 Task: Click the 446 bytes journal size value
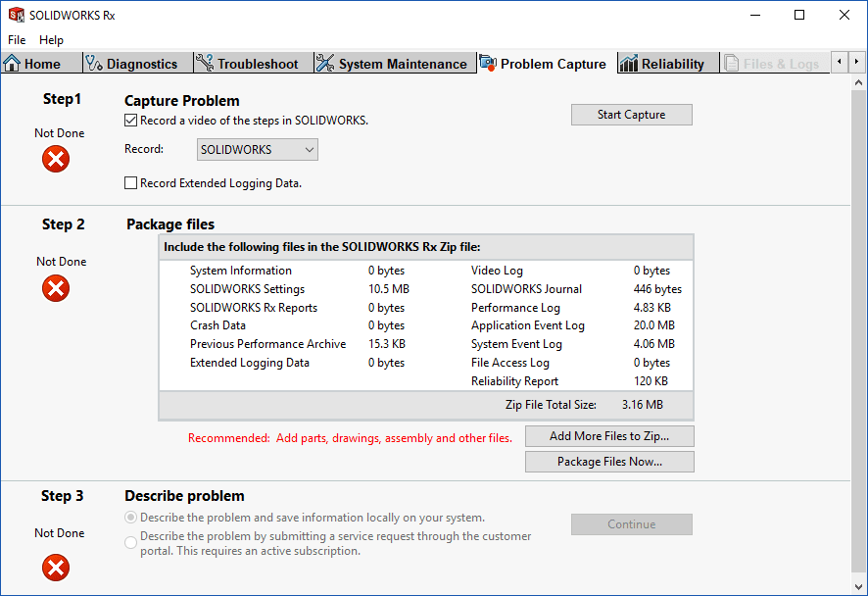point(657,289)
